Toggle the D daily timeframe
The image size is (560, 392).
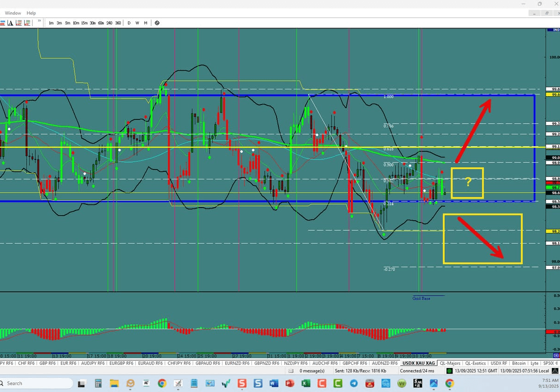[x=129, y=23]
